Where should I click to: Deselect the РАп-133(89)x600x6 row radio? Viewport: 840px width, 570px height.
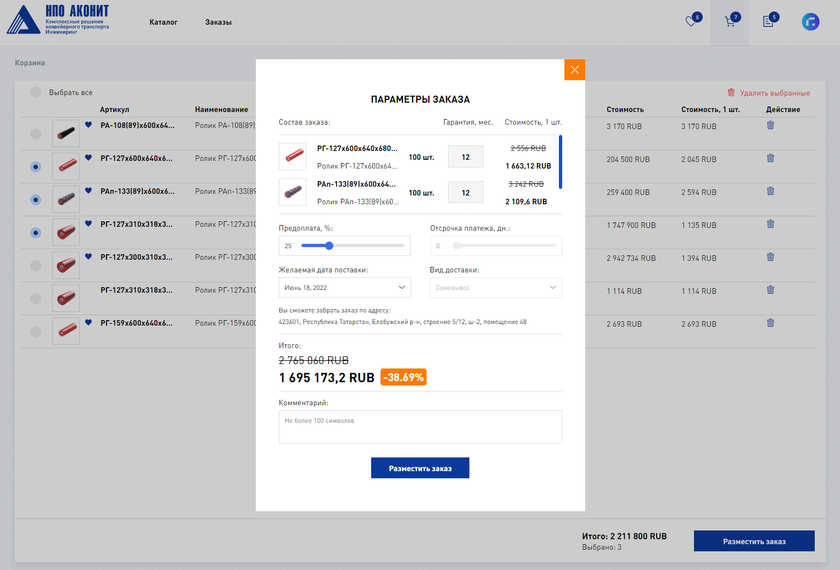pyautogui.click(x=36, y=199)
